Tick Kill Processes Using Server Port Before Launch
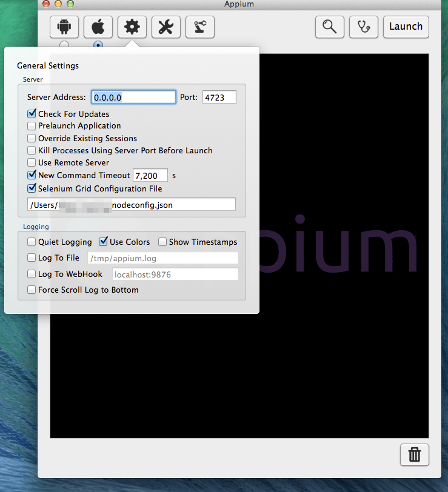448x492 pixels. click(32, 151)
